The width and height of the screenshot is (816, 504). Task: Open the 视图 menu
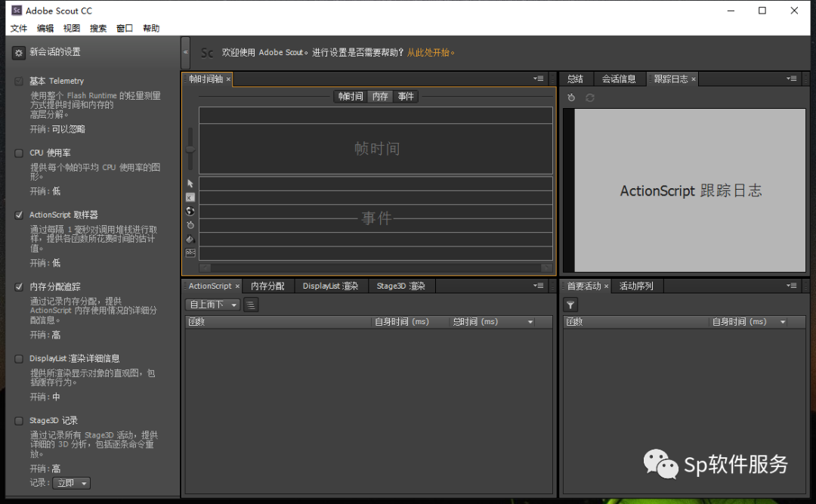[72, 28]
